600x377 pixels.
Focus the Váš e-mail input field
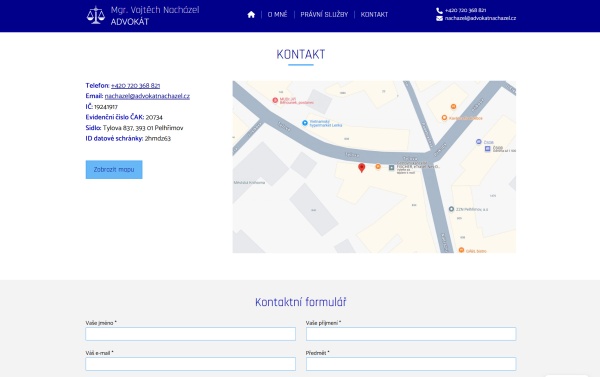(191, 364)
